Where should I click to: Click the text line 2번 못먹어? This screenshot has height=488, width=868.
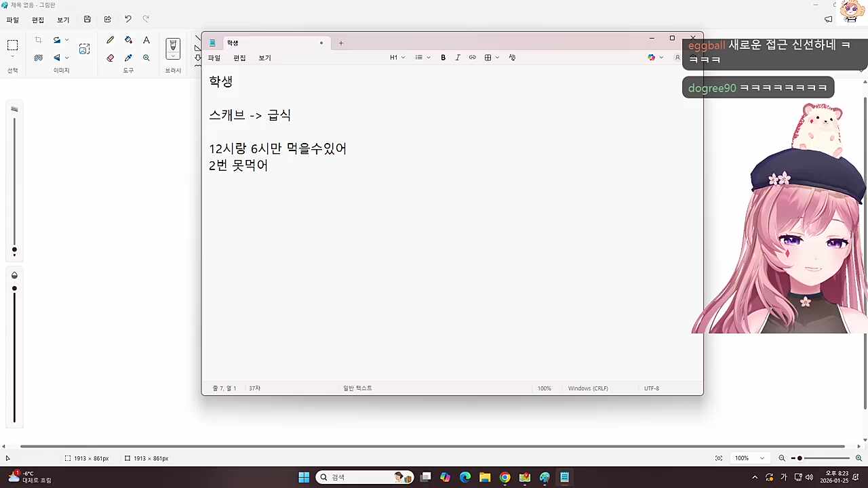click(239, 165)
